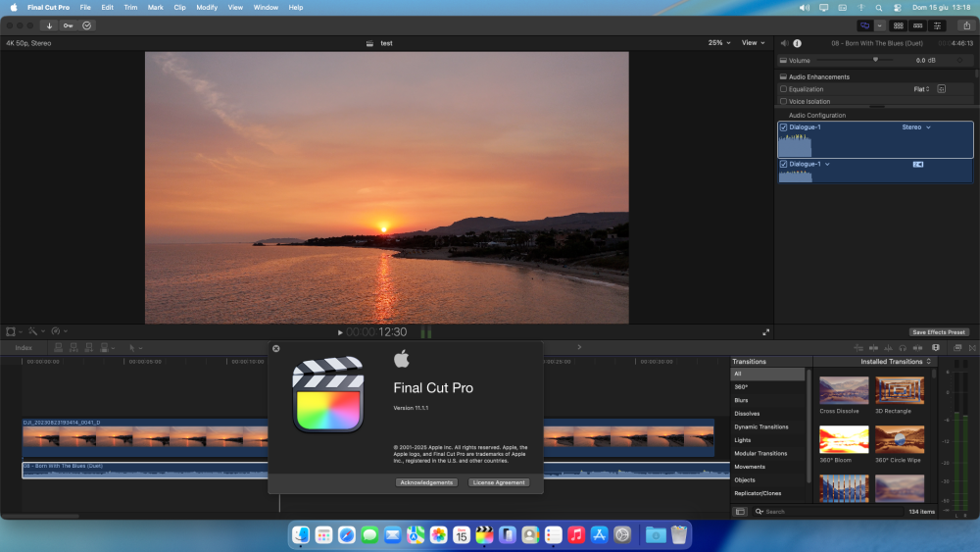Select the Blurs transitions category

741,400
